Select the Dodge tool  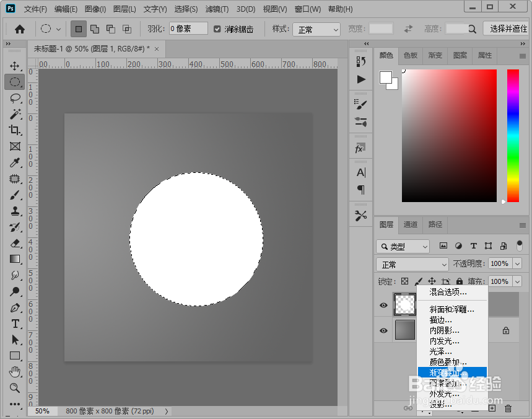click(15, 291)
